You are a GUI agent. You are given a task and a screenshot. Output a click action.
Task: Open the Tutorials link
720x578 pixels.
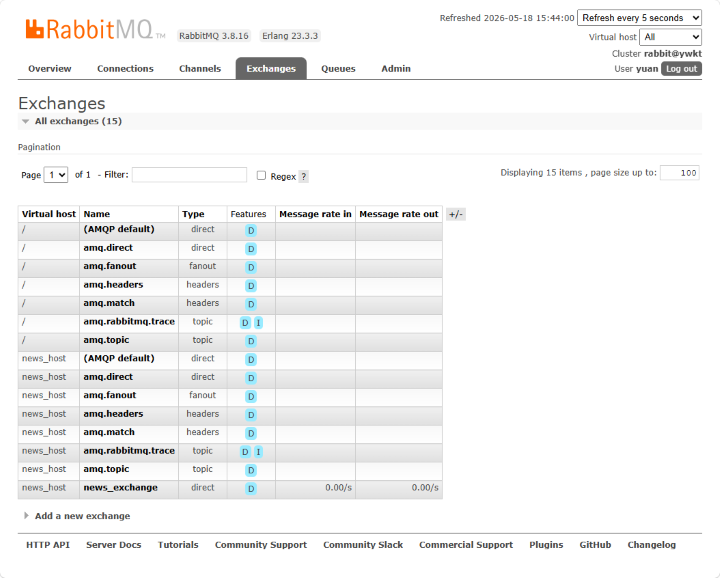(178, 545)
